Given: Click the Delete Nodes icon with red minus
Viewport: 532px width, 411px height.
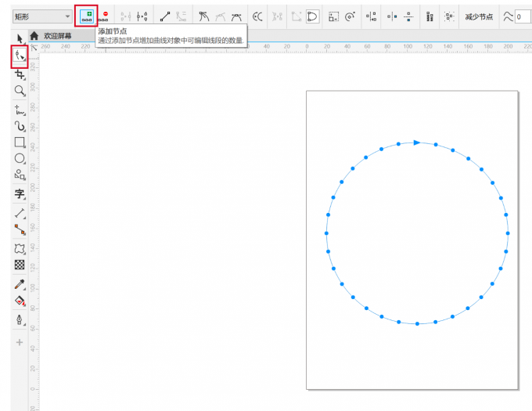Looking at the screenshot, I should [x=103, y=16].
